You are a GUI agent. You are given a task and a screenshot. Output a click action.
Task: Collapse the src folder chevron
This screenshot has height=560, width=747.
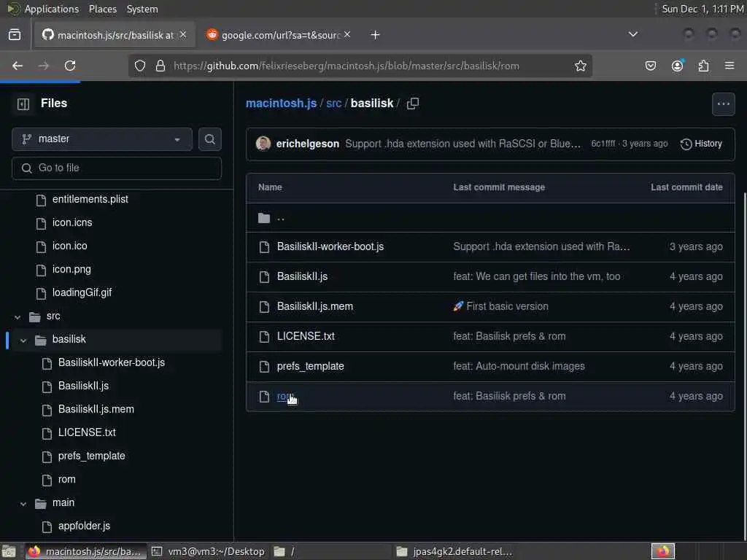(x=18, y=316)
